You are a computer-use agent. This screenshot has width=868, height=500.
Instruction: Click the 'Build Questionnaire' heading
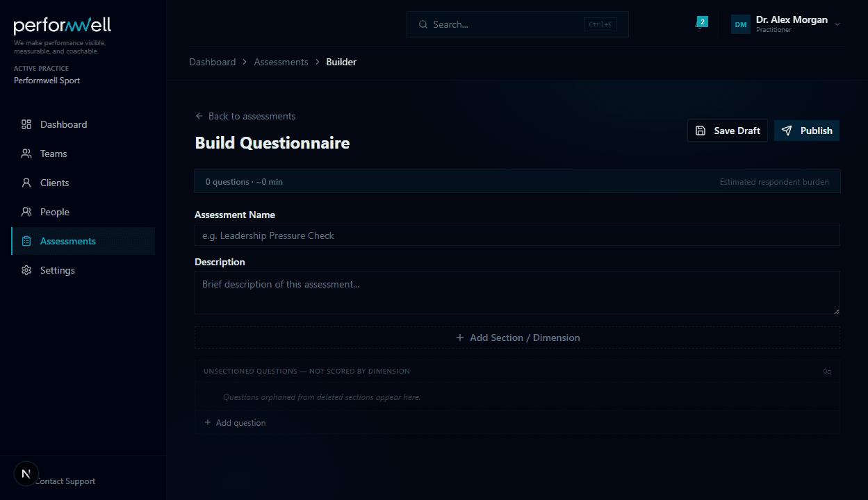[x=272, y=143]
